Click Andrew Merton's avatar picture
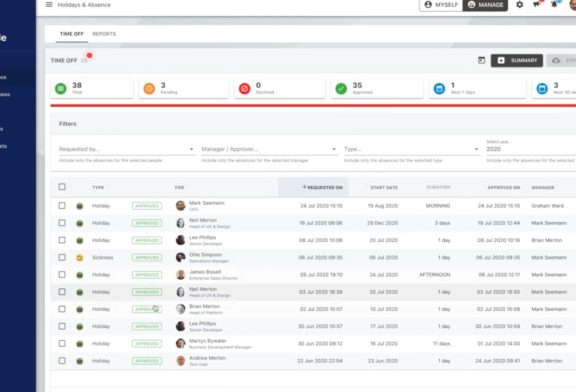 (x=180, y=361)
